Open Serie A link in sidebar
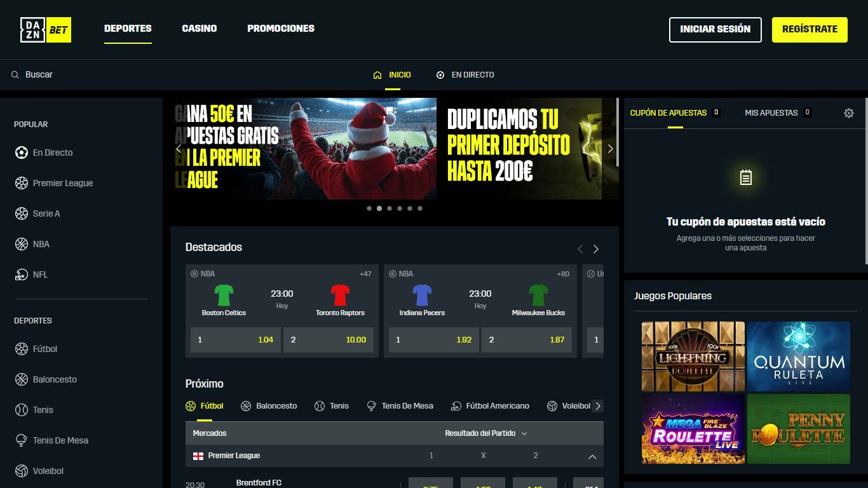 46,213
